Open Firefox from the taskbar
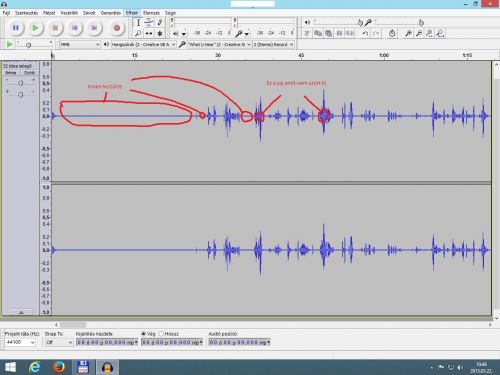 (59, 367)
